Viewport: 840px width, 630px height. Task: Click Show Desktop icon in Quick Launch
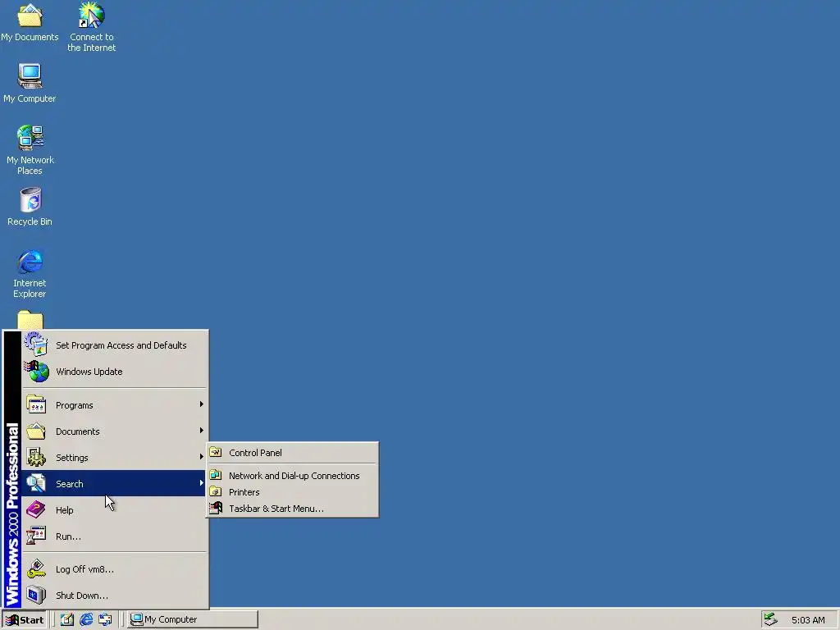[67, 619]
